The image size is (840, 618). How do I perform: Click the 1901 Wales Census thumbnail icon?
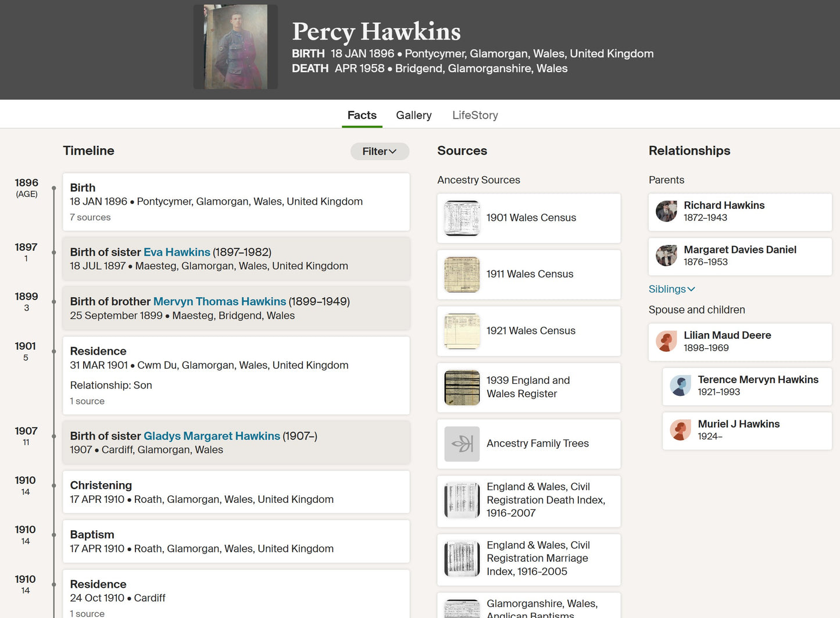point(462,218)
